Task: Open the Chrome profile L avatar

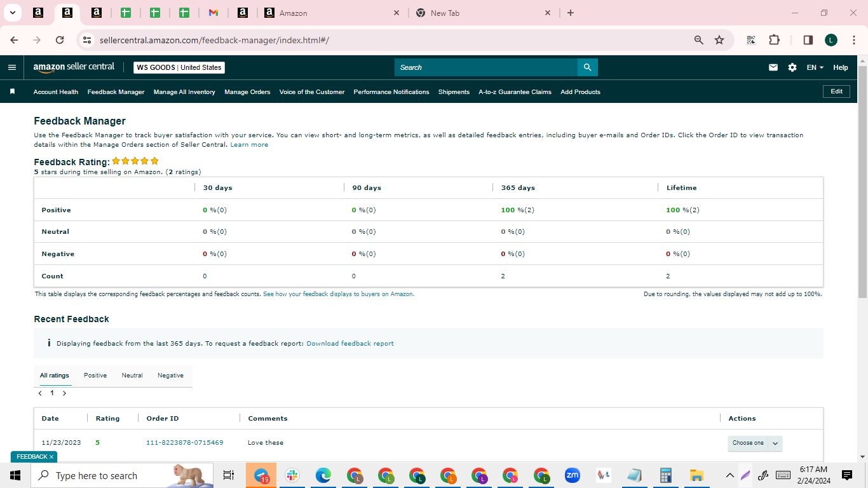Action: point(831,40)
